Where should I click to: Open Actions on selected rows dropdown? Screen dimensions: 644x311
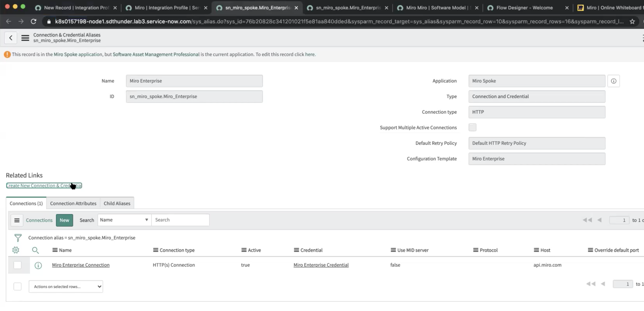(66, 287)
